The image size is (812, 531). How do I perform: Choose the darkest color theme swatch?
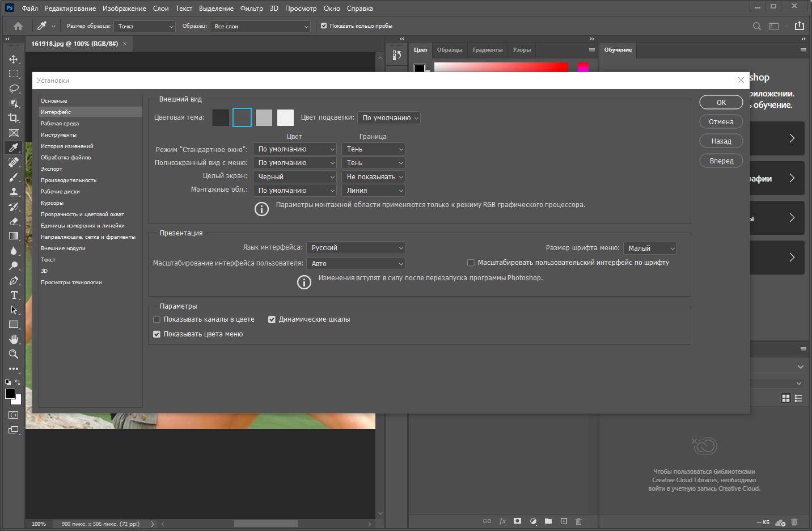pos(221,117)
